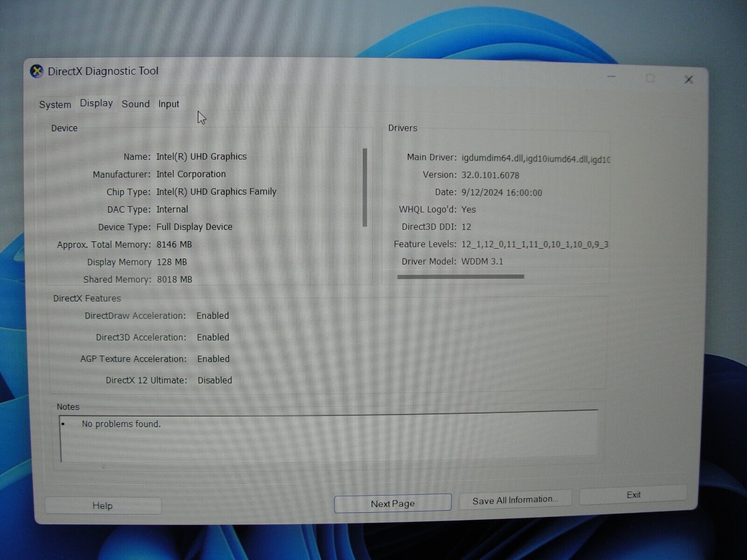Select shared memory value '8018 MB'
Viewport: 747px width, 560px height.
[175, 280]
